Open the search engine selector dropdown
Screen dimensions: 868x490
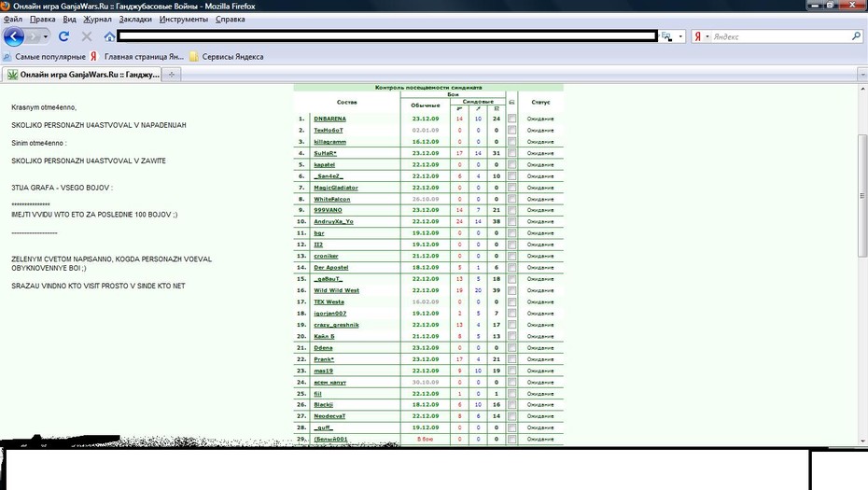(x=707, y=36)
